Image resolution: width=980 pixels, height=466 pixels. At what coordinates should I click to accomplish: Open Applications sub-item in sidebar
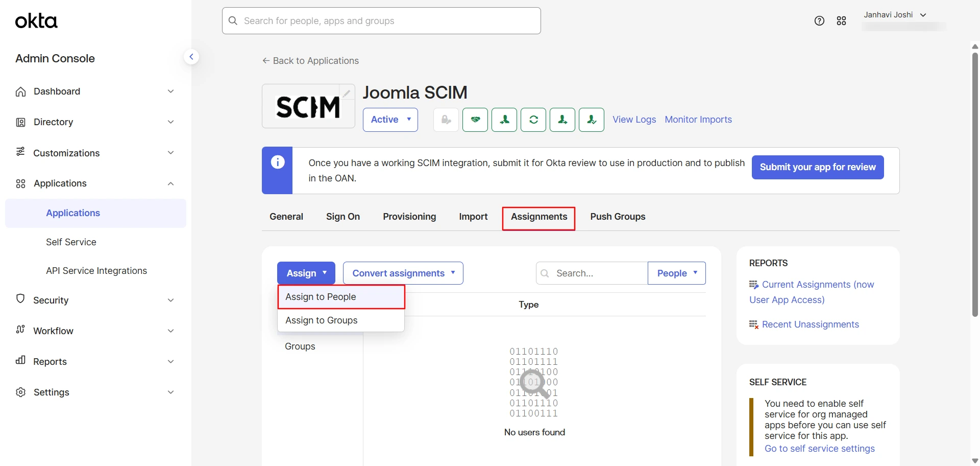pos(96,213)
